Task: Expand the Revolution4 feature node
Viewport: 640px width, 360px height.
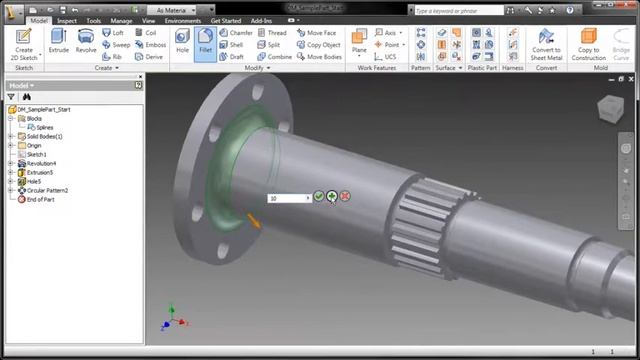Action: coord(11,163)
